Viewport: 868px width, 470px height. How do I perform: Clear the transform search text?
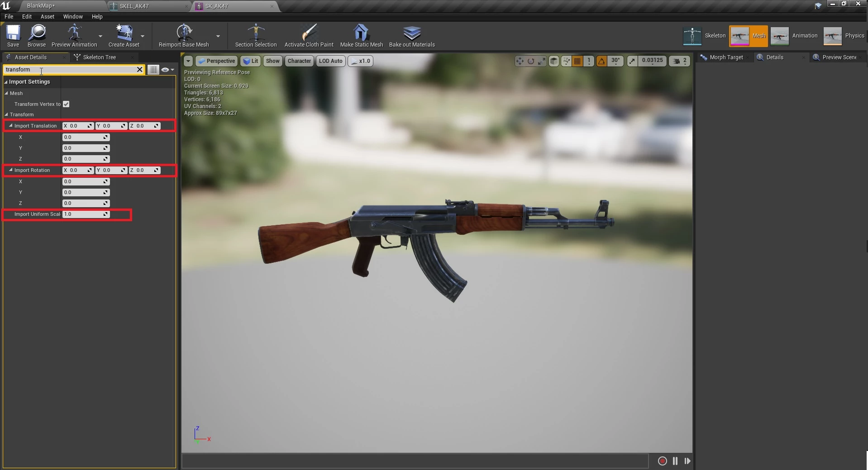tap(139, 69)
